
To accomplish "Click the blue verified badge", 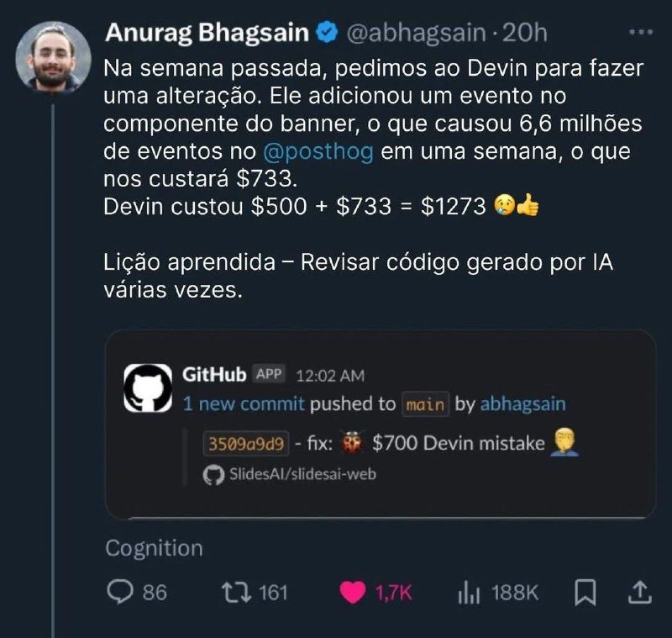I will click(327, 32).
